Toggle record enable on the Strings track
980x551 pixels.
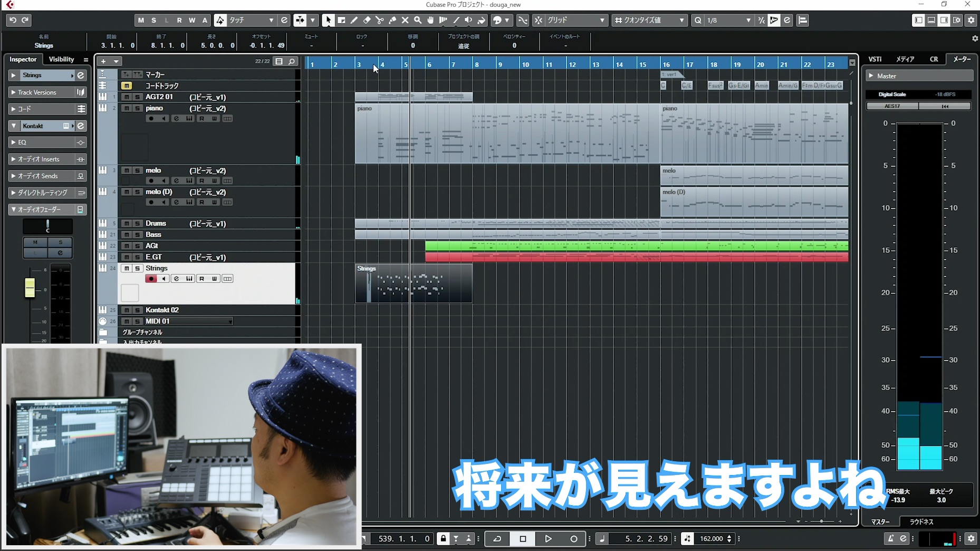click(x=151, y=279)
